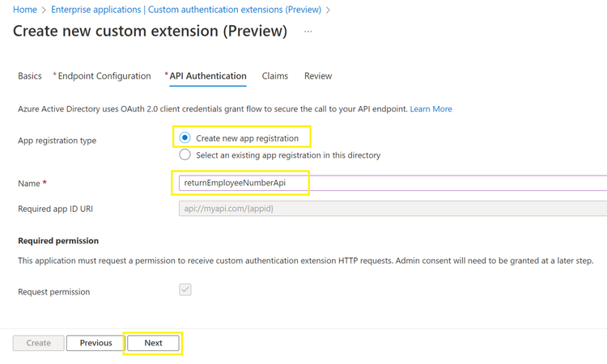
Task: Choose existing app registration radio option
Action: (x=185, y=154)
